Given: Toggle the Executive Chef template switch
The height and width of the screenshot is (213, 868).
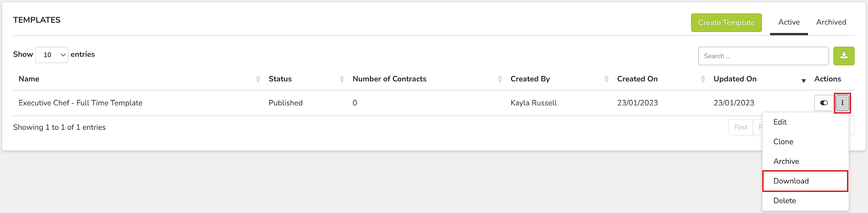Looking at the screenshot, I should pyautogui.click(x=824, y=103).
